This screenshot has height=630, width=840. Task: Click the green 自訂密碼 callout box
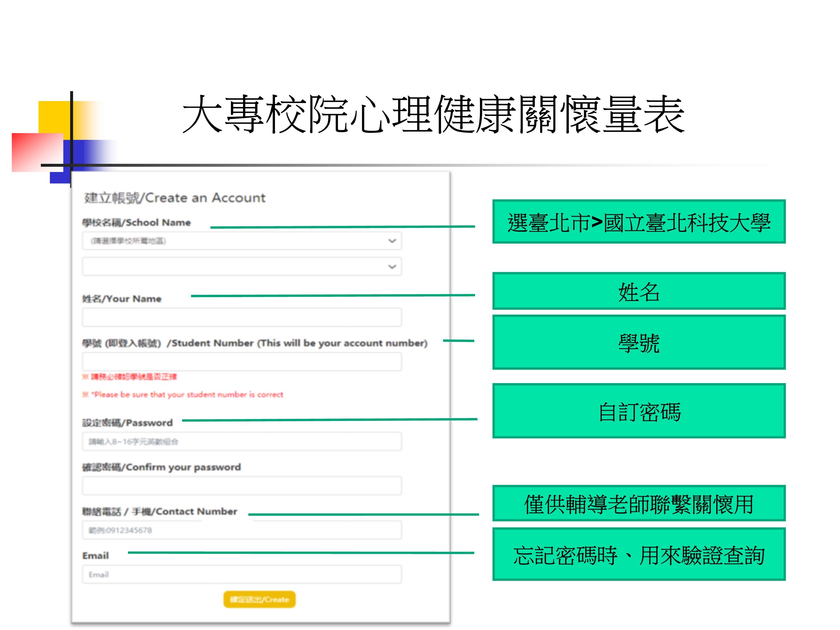tap(639, 411)
